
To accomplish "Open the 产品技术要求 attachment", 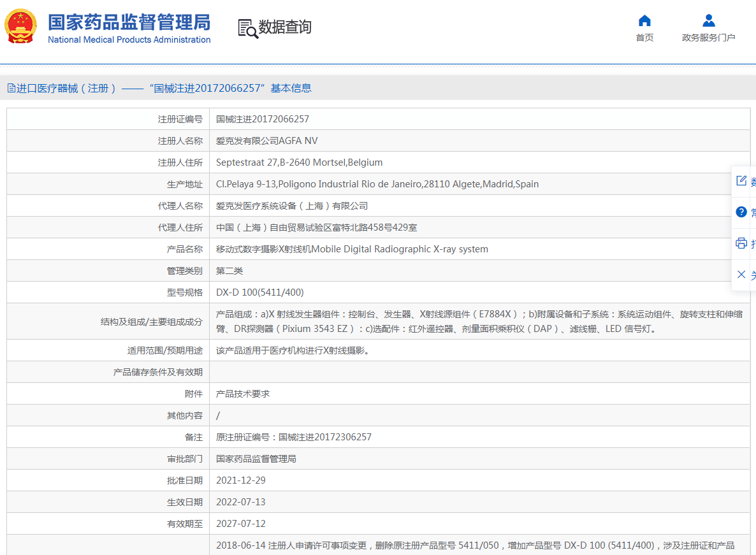I will click(x=243, y=394).
